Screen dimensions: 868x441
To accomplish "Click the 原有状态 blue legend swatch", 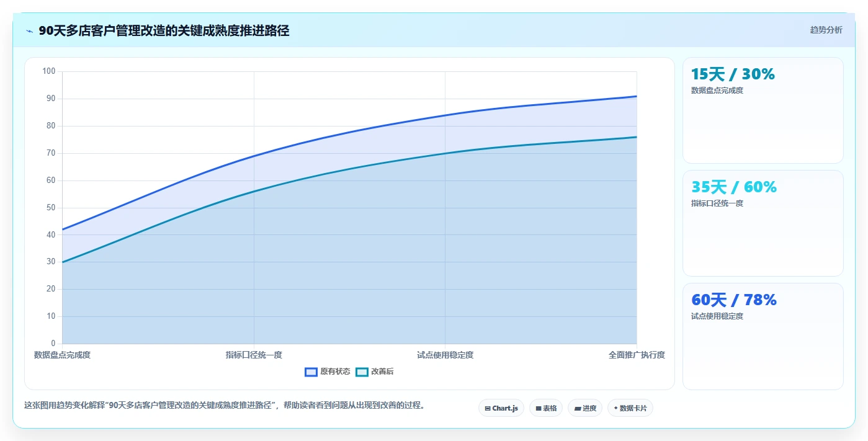I will (x=311, y=372).
